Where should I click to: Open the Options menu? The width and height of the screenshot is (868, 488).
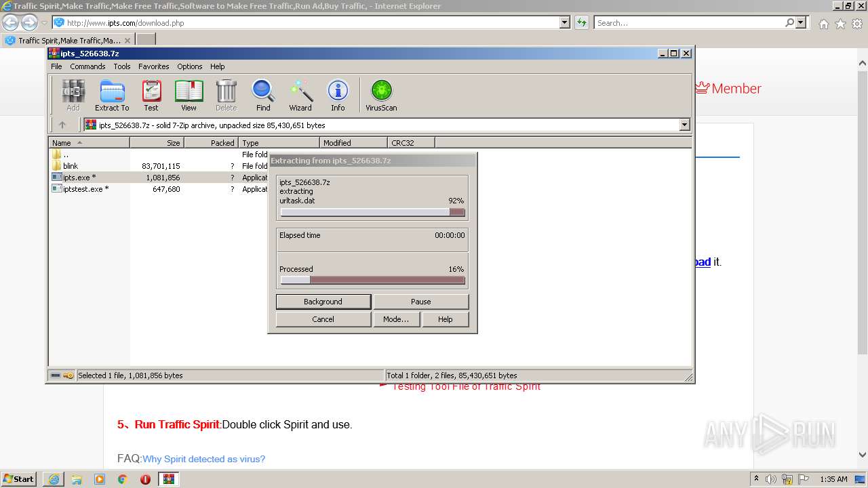point(190,66)
